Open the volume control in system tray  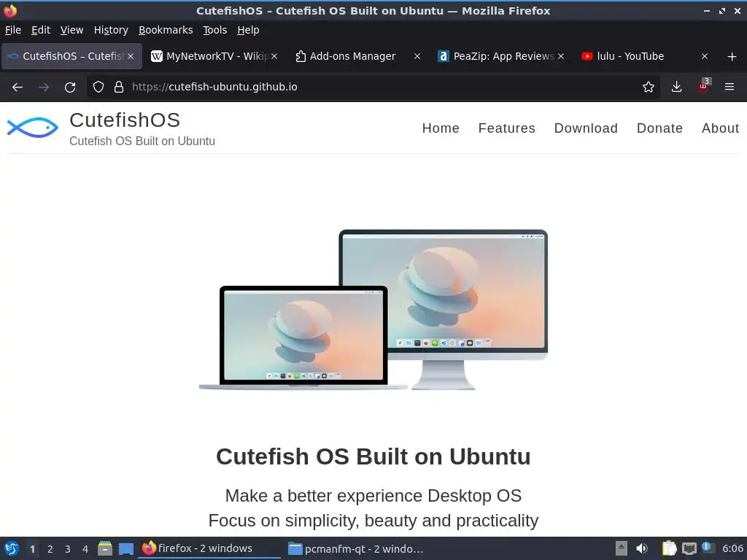coord(642,548)
